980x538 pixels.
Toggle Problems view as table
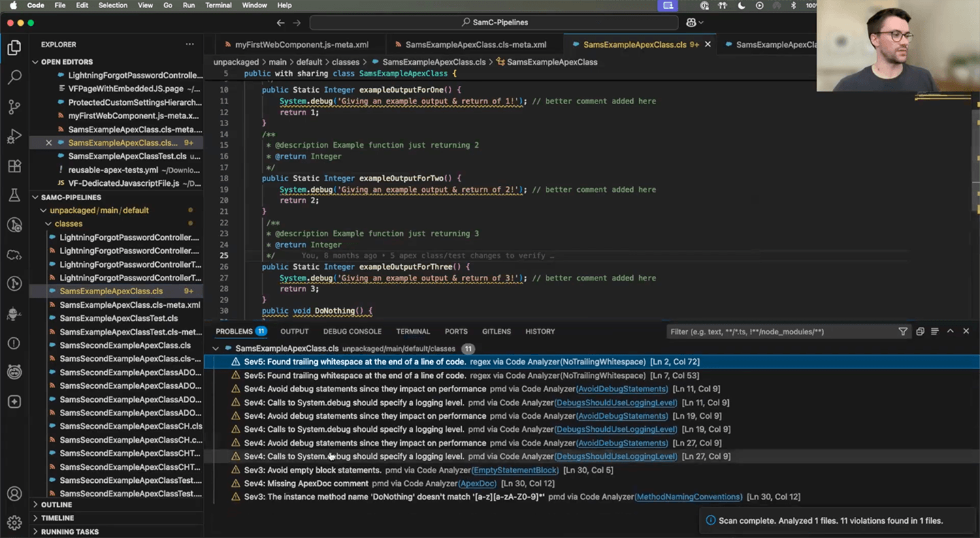919,332
